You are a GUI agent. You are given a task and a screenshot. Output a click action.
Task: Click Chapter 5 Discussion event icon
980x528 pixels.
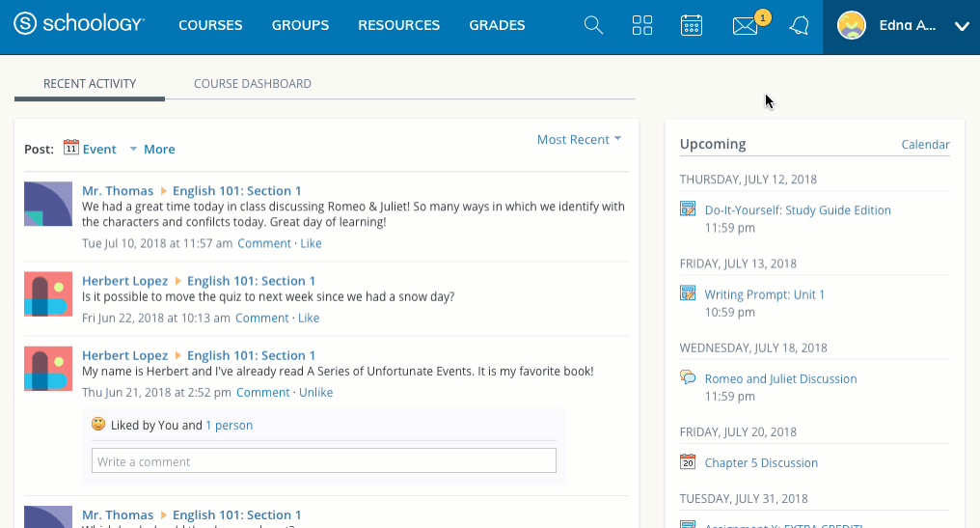(x=688, y=462)
